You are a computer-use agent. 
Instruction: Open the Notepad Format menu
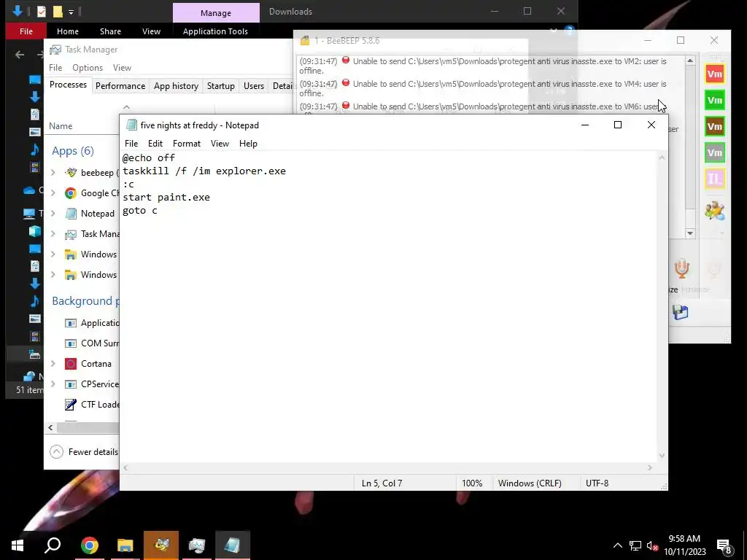[x=187, y=144]
